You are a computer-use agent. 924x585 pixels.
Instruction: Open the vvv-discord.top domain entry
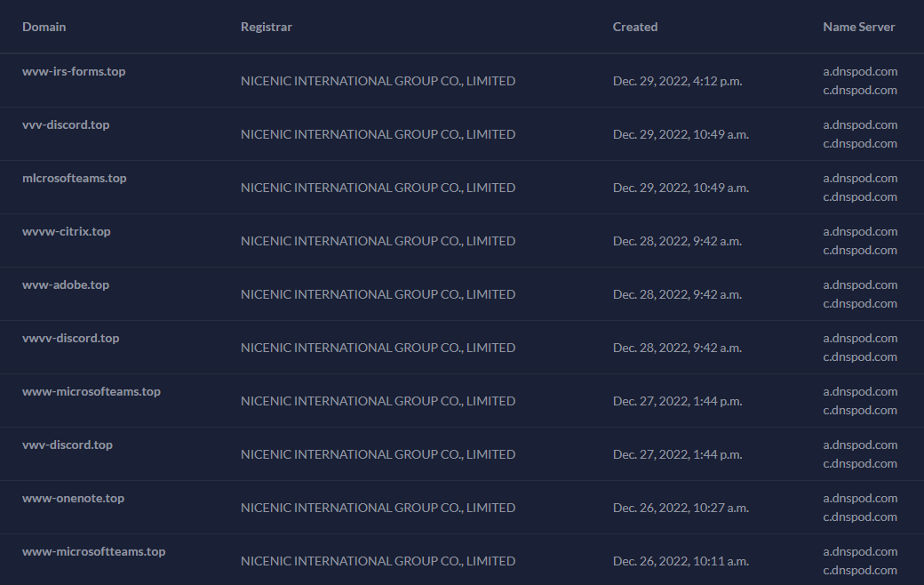click(66, 125)
